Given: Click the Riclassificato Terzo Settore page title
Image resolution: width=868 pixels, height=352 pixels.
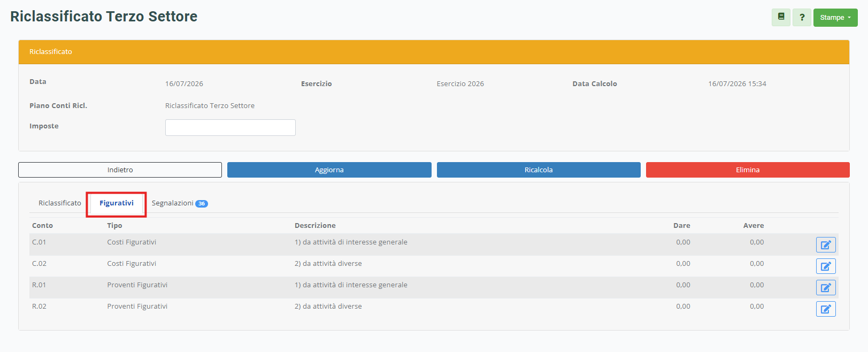Looking at the screenshot, I should pyautogui.click(x=104, y=17).
